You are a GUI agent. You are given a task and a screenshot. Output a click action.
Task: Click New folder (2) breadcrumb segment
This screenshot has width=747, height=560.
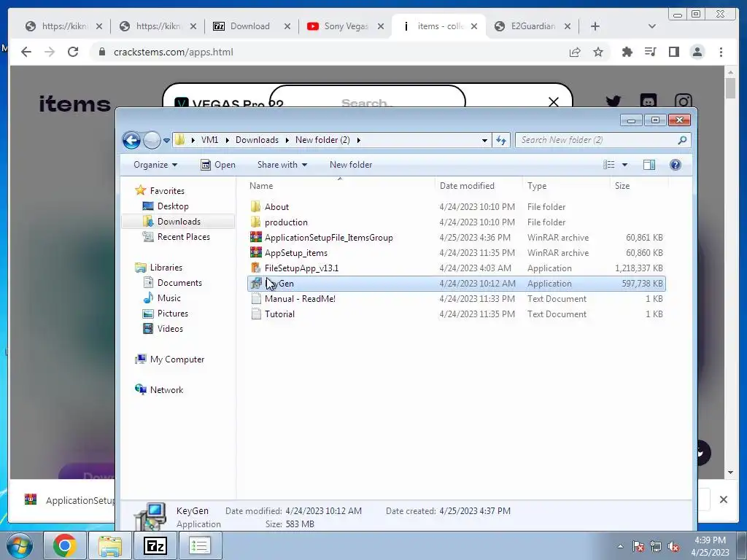[x=322, y=140]
